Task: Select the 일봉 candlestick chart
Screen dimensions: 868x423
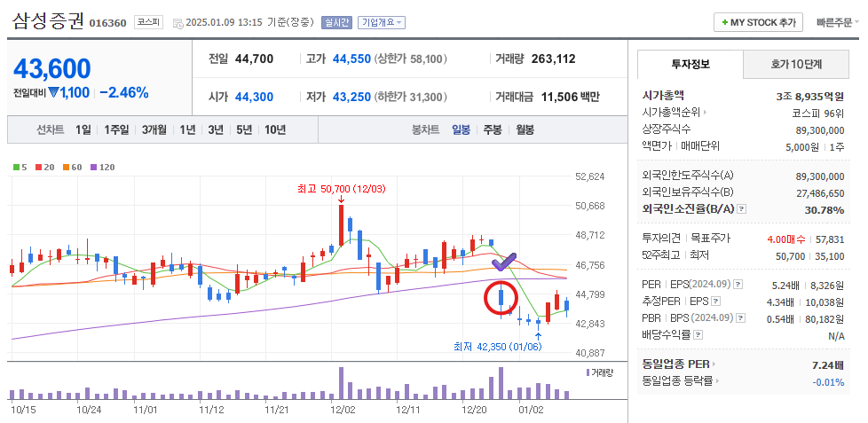Action: pos(462,130)
